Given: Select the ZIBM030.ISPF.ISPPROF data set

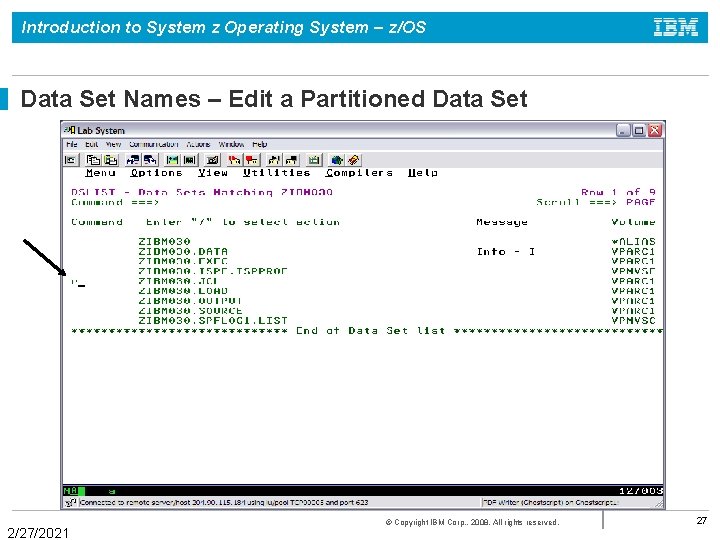Looking at the screenshot, I should (213, 271).
